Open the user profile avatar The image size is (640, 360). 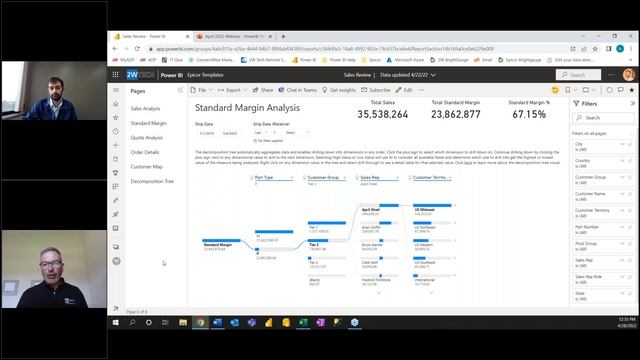629,75
